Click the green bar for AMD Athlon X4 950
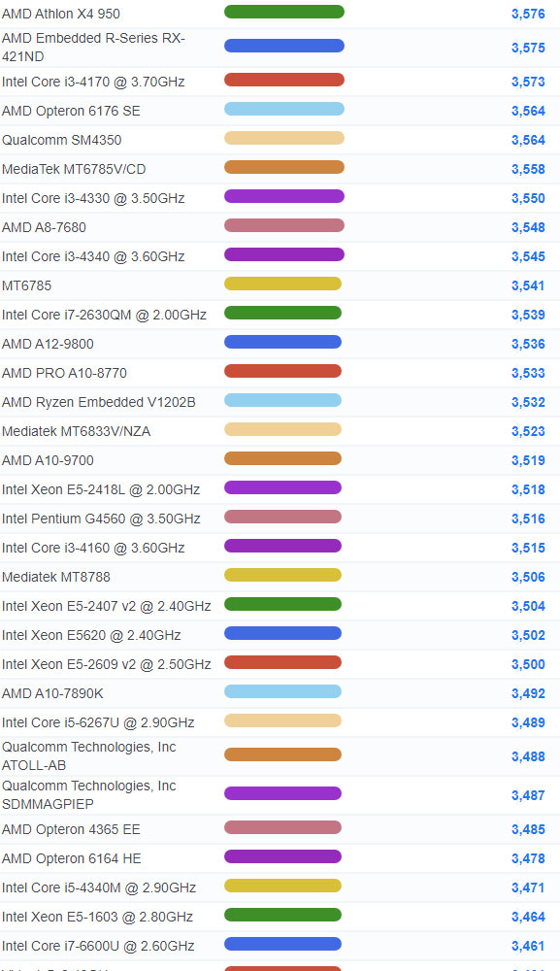Viewport: 560px width, 971px height. tap(284, 12)
